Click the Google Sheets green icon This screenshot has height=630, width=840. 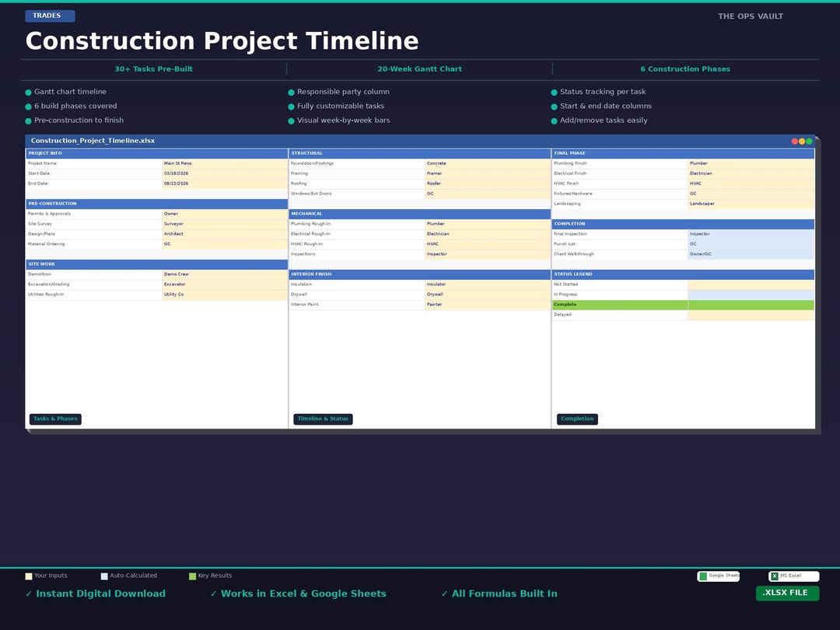[703, 576]
